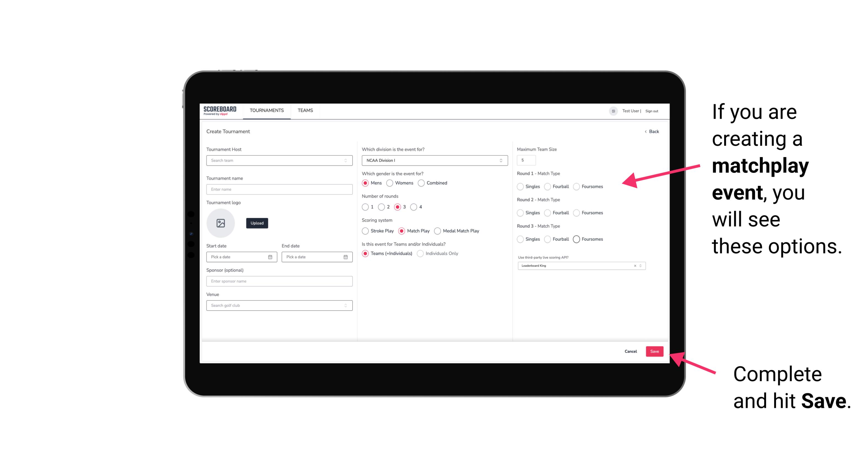The image size is (868, 467).
Task: Select Singles for Round 1 Match Type
Action: point(520,186)
